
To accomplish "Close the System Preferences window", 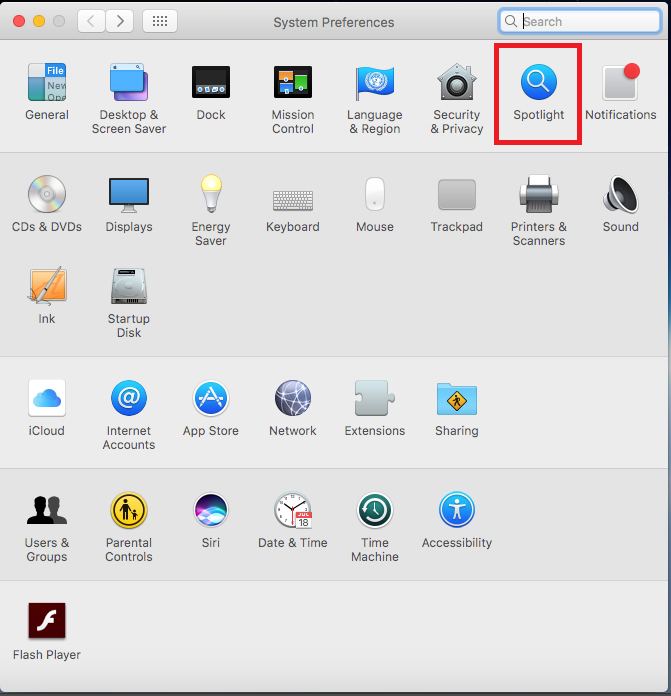I will (x=19, y=21).
